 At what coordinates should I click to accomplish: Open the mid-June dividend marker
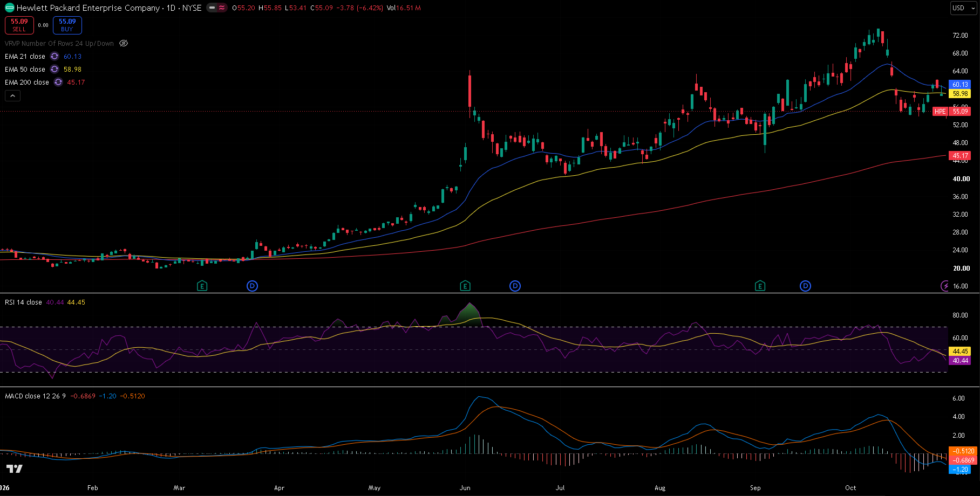pos(515,286)
